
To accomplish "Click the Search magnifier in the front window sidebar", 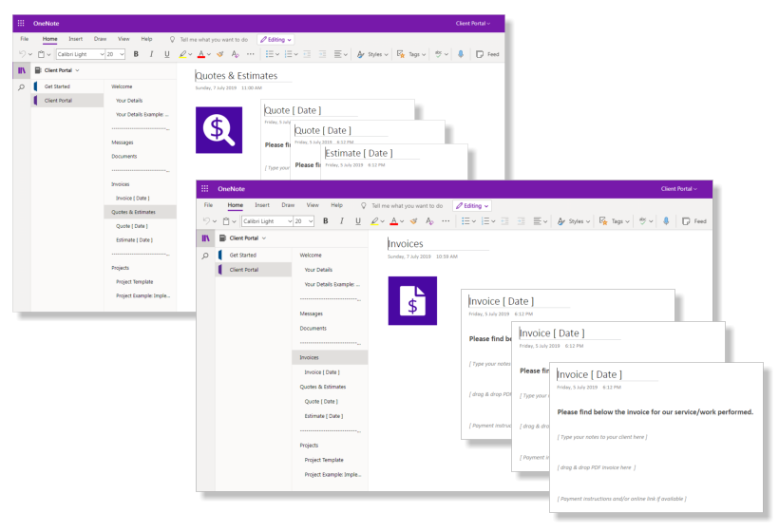I will pos(205,256).
